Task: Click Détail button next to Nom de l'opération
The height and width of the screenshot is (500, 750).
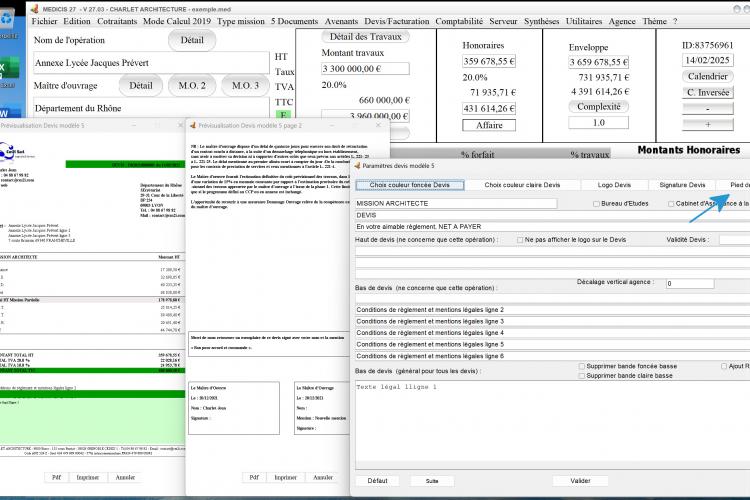Action: (192, 40)
